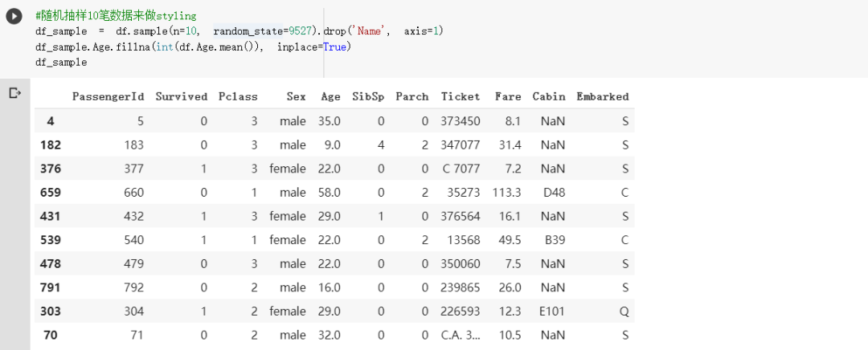This screenshot has height=350, width=868.
Task: Click the Survived column header
Action: (x=181, y=96)
